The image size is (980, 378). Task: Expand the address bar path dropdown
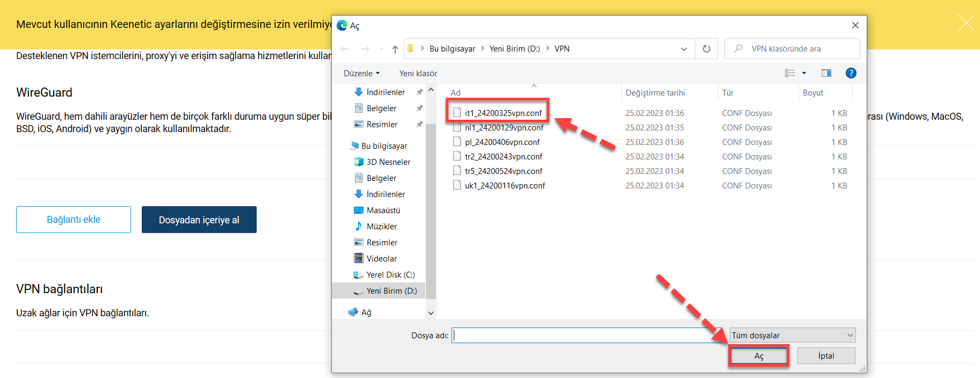(x=684, y=49)
